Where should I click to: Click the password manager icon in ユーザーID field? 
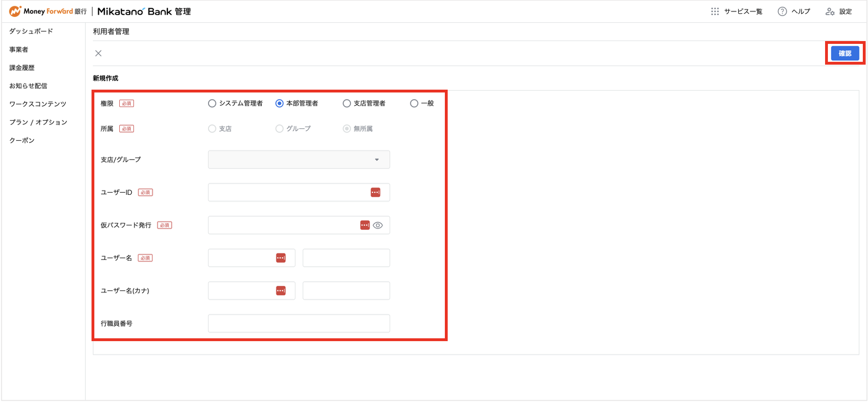[x=376, y=193]
